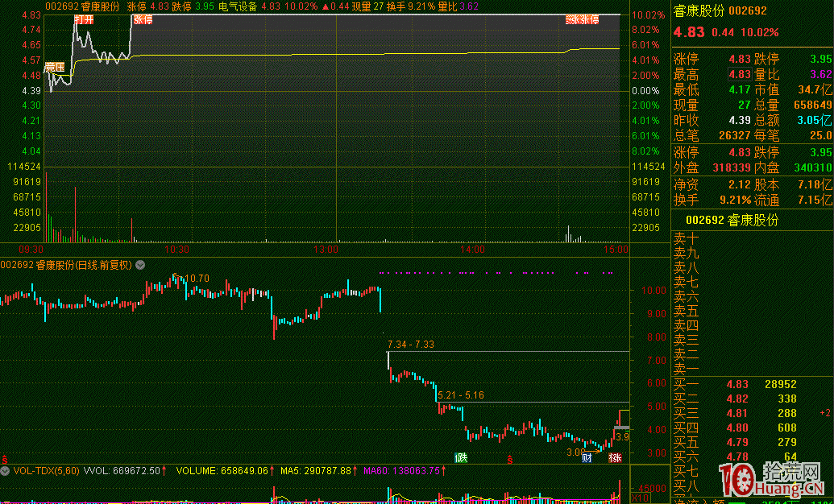Viewport: 834px width, 504px height.
Task: Click the +2 change indicator on 买三 row
Action: pyautogui.click(x=825, y=413)
